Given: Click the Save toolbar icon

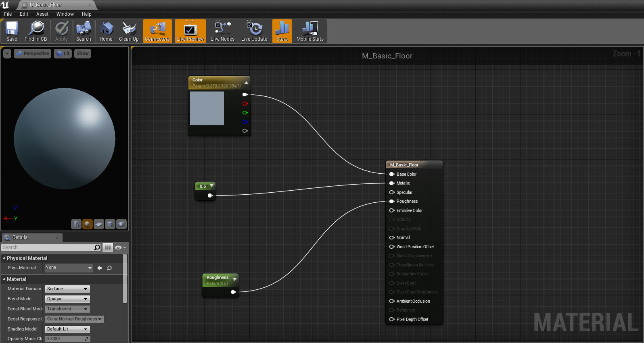Looking at the screenshot, I should coord(12,31).
